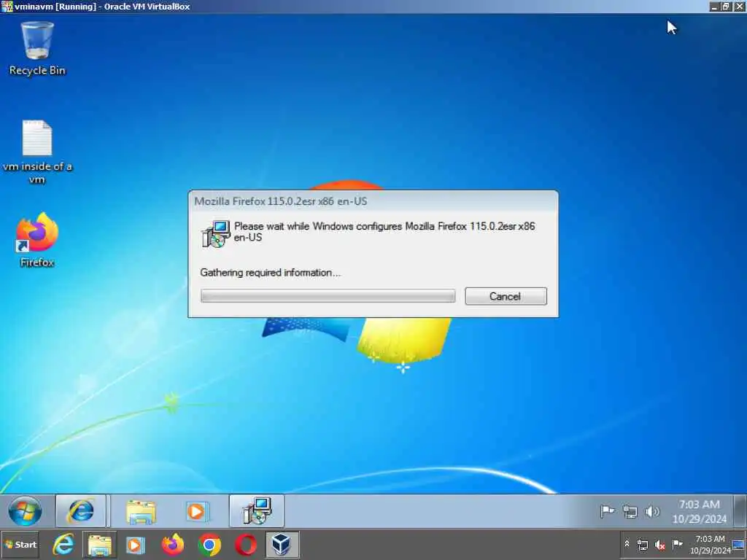Cancel the Firefox installer configuration
The width and height of the screenshot is (747, 560).
point(506,296)
